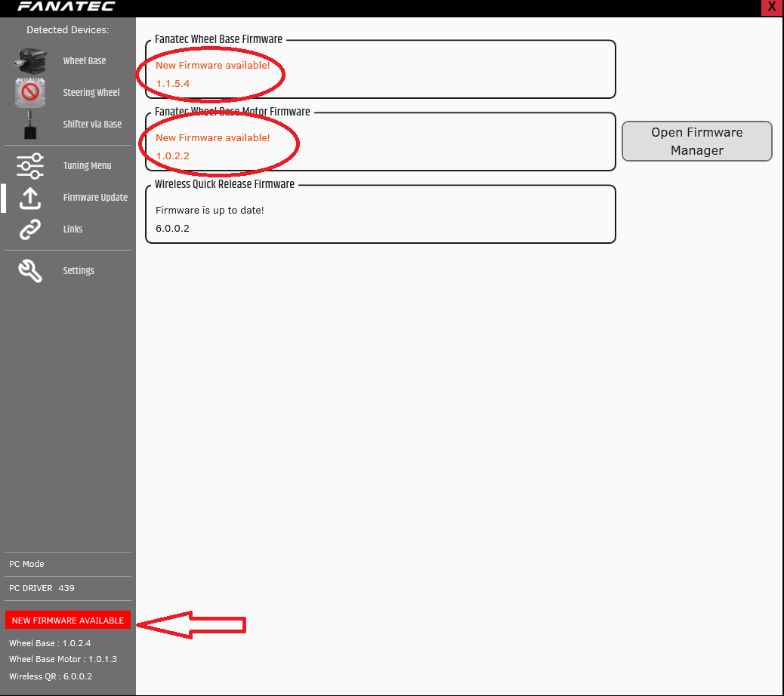Click the Firmware Update upload arrow icon
The width and height of the screenshot is (784, 696).
[30, 198]
